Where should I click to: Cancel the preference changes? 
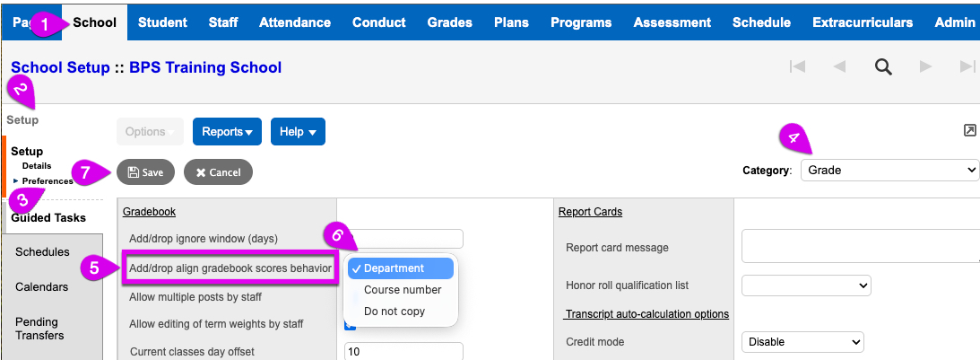point(218,171)
